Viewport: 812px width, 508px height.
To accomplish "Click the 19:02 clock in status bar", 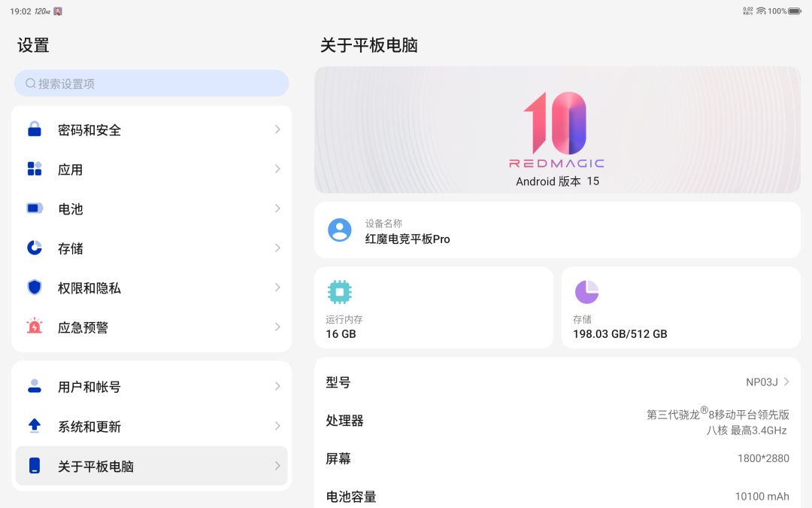I will [x=20, y=11].
